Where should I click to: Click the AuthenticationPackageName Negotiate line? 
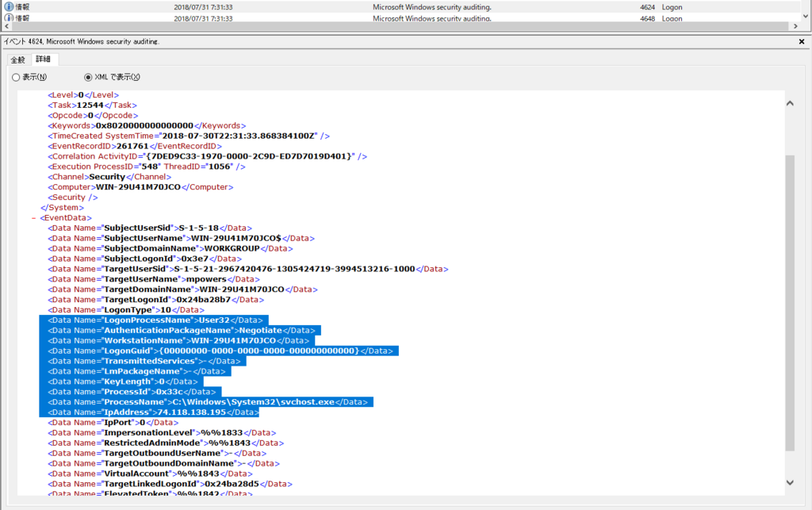[182, 331]
